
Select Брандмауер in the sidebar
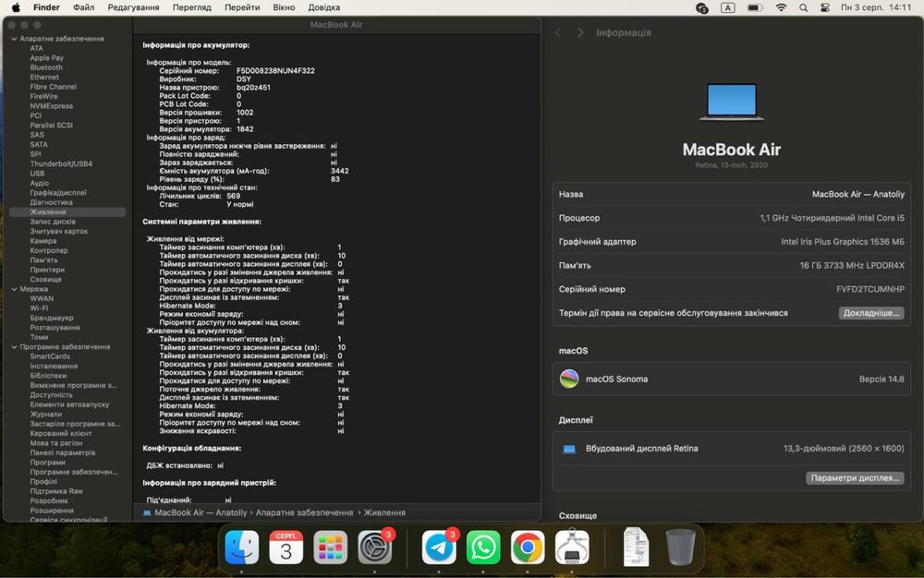click(52, 318)
